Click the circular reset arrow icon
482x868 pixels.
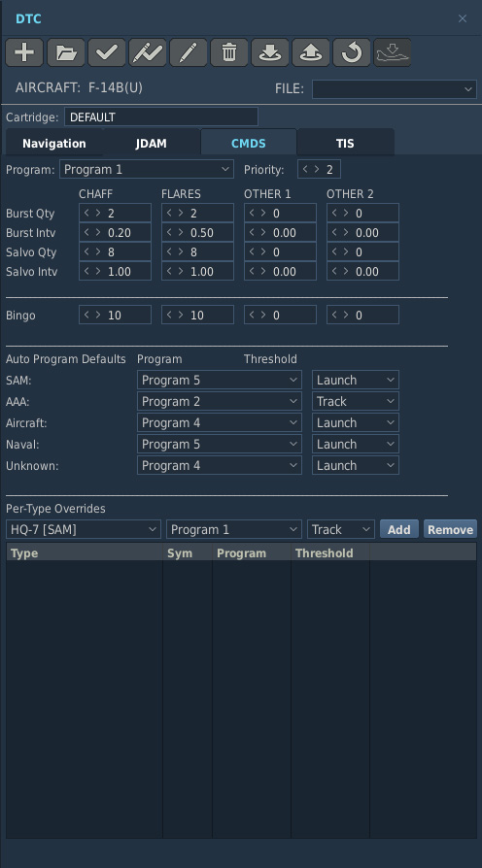[x=352, y=53]
